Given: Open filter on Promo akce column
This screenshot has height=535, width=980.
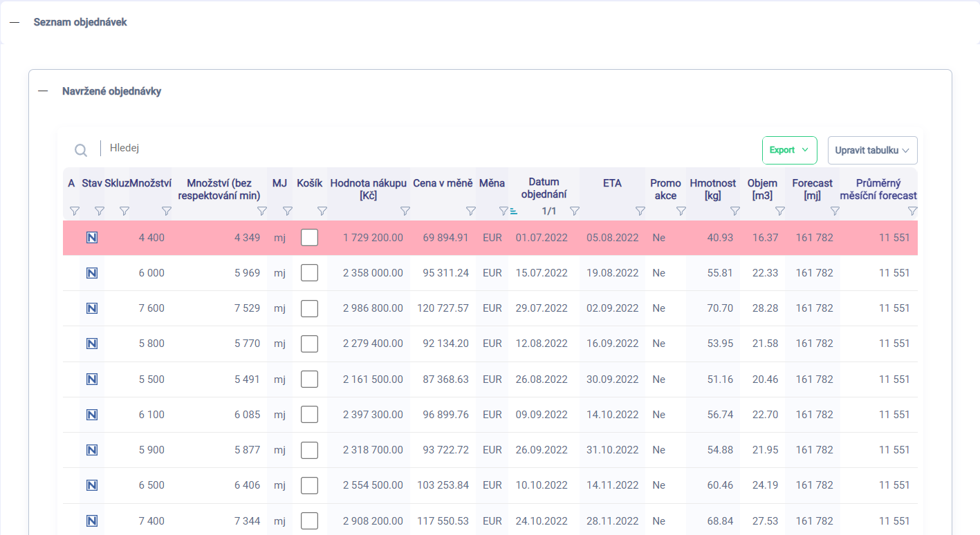Looking at the screenshot, I should [681, 211].
